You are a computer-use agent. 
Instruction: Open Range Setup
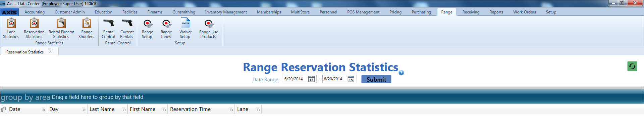(x=147, y=28)
